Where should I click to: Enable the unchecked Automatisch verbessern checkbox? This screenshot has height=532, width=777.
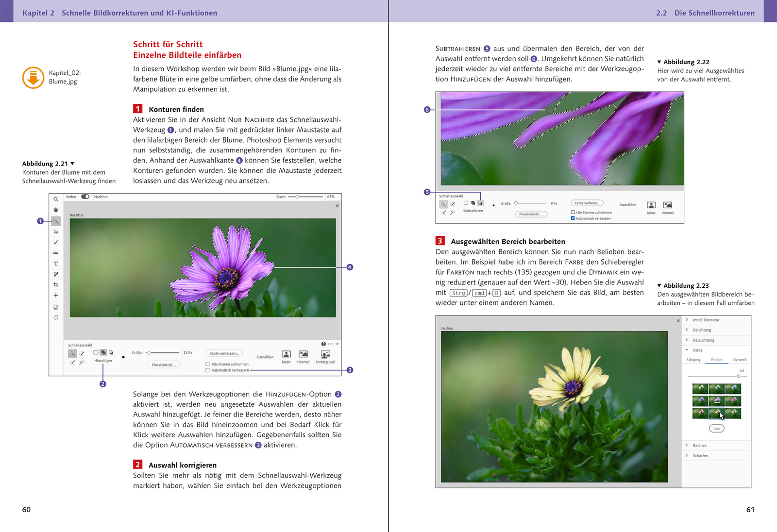[207, 370]
